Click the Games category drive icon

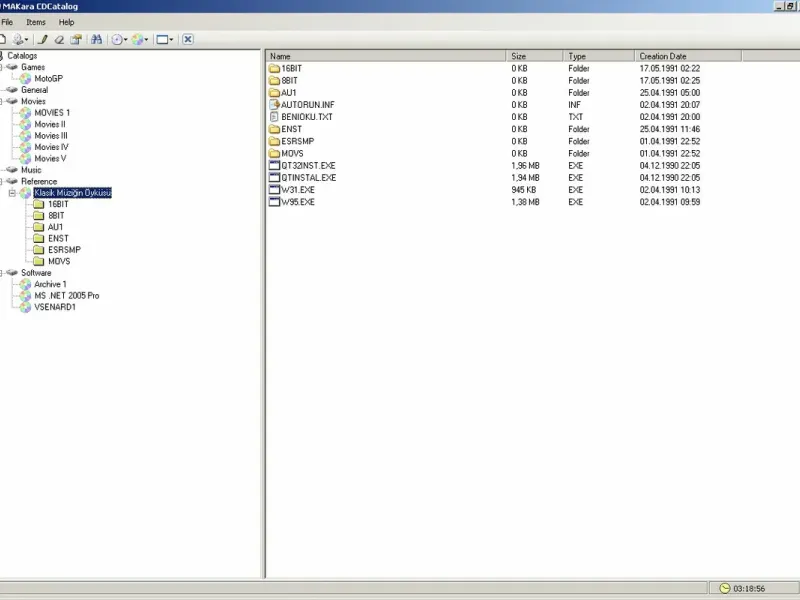12,67
